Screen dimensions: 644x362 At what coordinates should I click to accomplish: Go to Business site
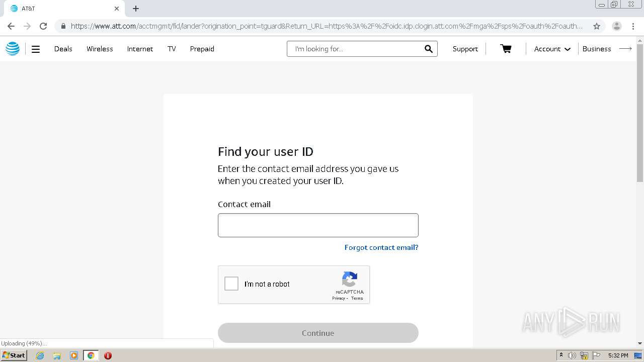coord(597,49)
